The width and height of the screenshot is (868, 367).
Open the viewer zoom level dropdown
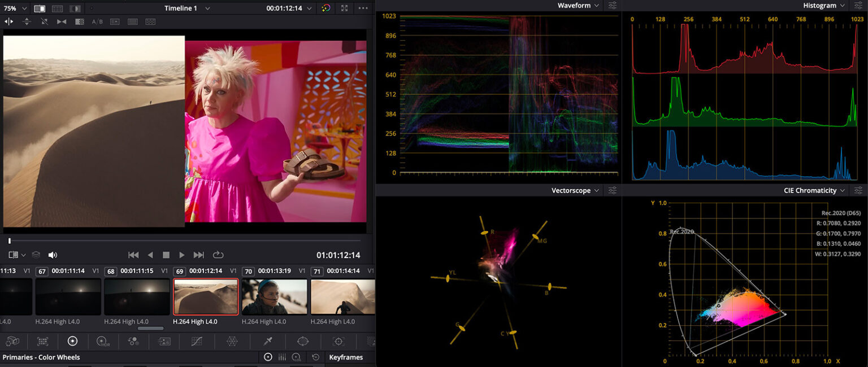tap(24, 8)
